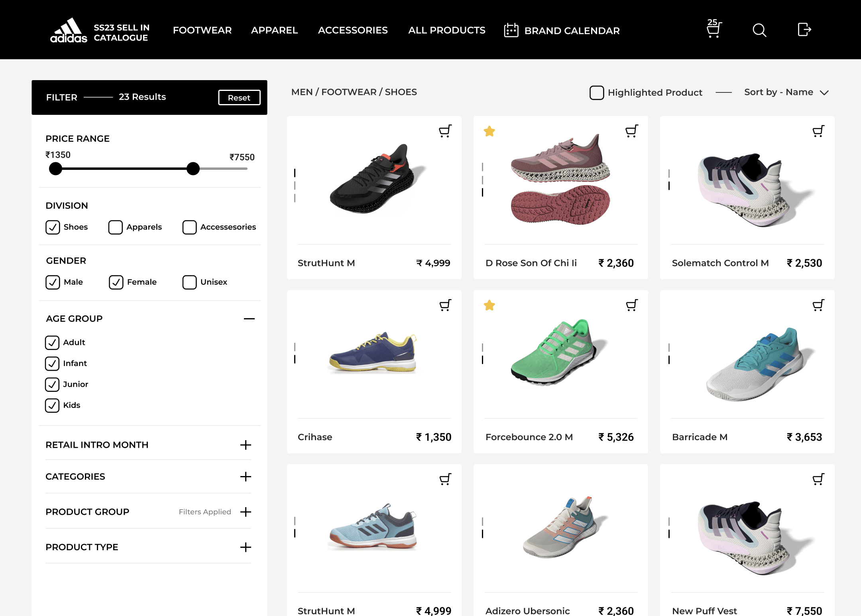
Task: Add Solematch Control M to cart
Action: [818, 131]
